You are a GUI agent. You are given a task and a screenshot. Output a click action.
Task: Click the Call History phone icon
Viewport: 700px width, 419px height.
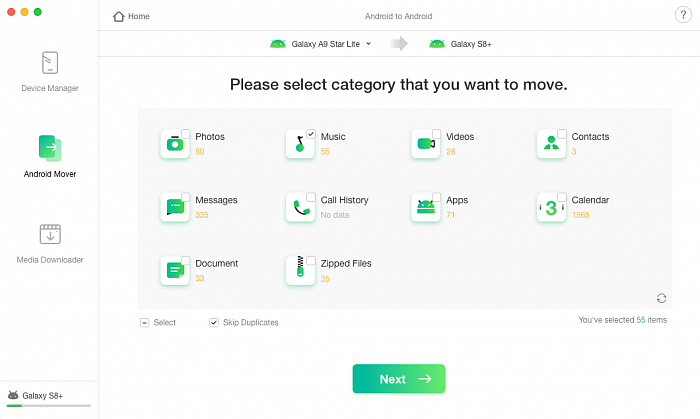pos(300,207)
